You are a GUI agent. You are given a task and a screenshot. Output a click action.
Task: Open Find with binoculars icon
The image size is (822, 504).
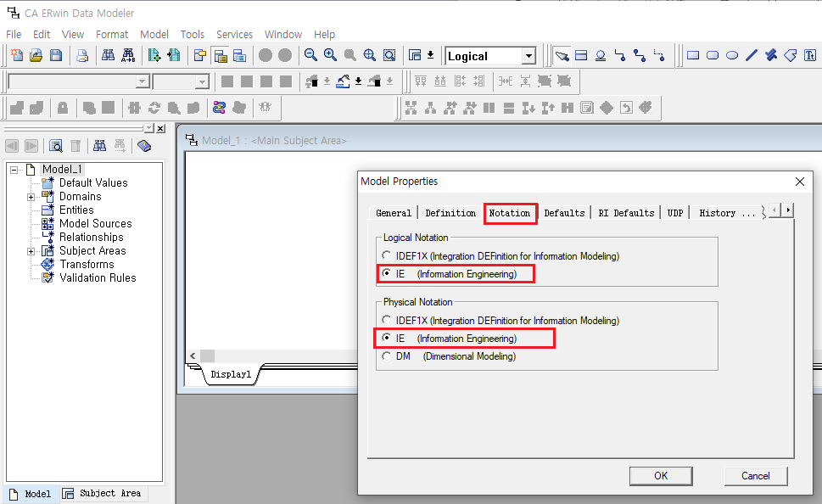108,55
